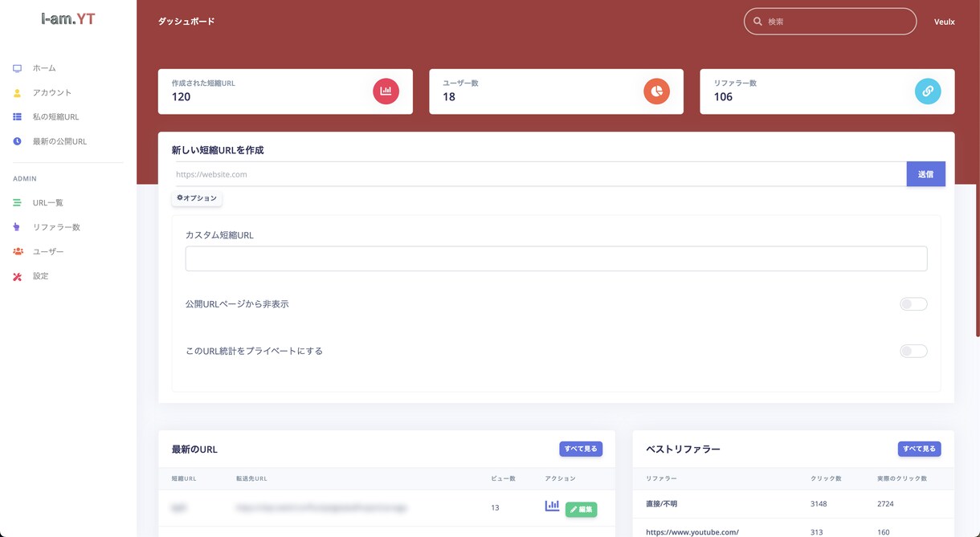Open the admin ユーザー menu item
980x537 pixels.
(x=48, y=251)
